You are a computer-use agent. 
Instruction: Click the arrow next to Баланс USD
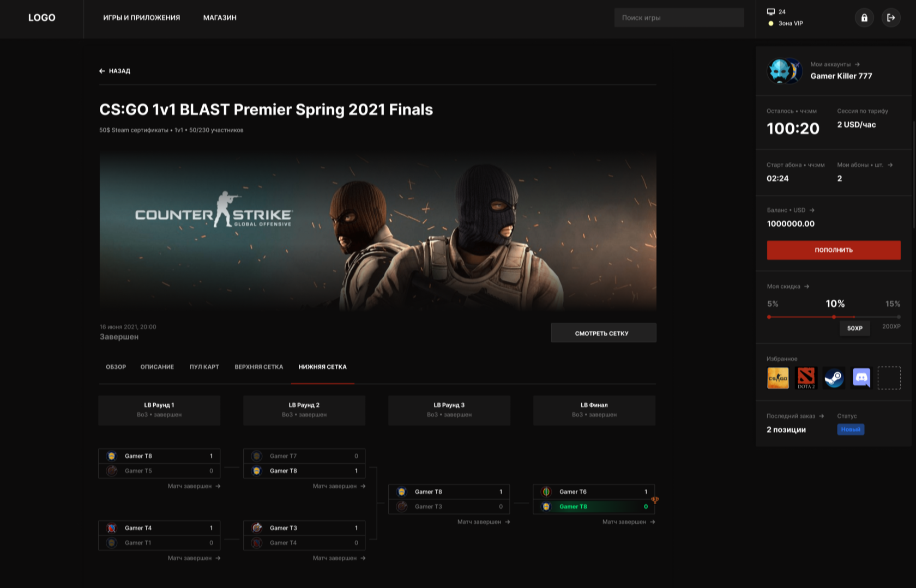[x=812, y=210]
